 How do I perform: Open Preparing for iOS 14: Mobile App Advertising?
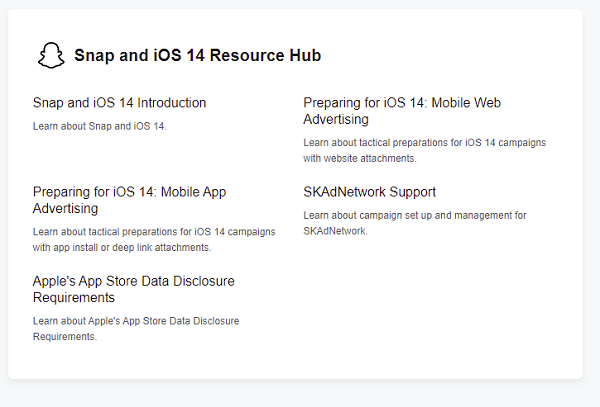click(129, 200)
